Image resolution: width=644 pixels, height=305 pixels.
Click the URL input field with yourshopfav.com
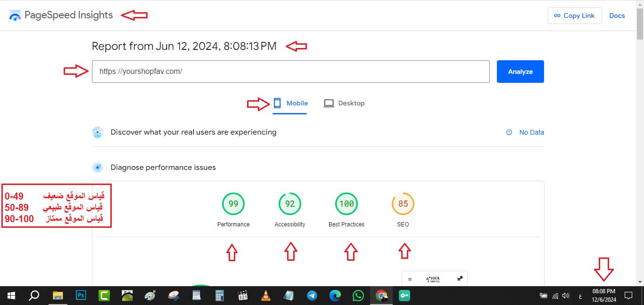pyautogui.click(x=290, y=72)
